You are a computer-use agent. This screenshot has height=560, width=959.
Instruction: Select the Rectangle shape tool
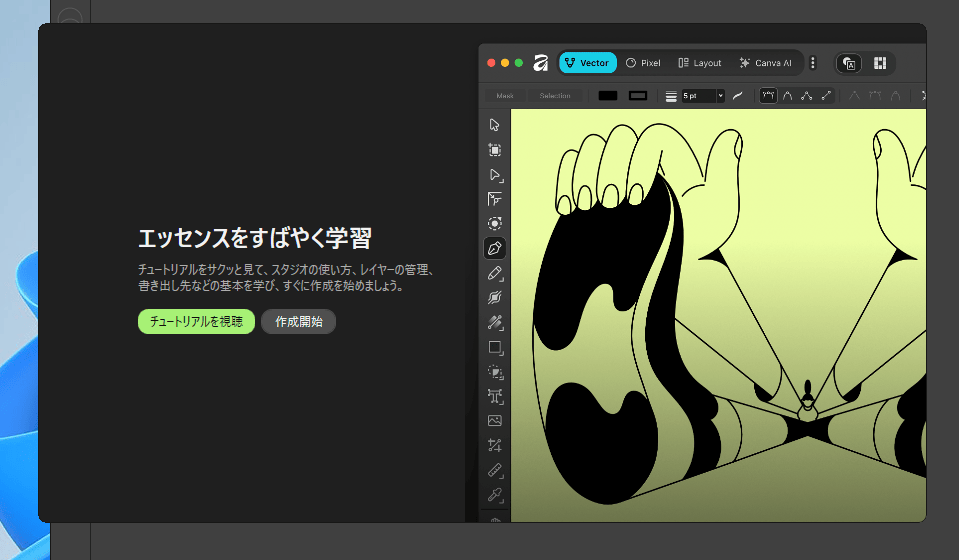pos(494,347)
